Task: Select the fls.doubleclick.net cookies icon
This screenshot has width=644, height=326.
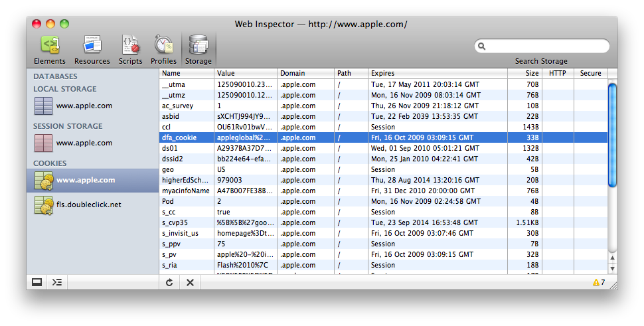Action: tap(44, 205)
